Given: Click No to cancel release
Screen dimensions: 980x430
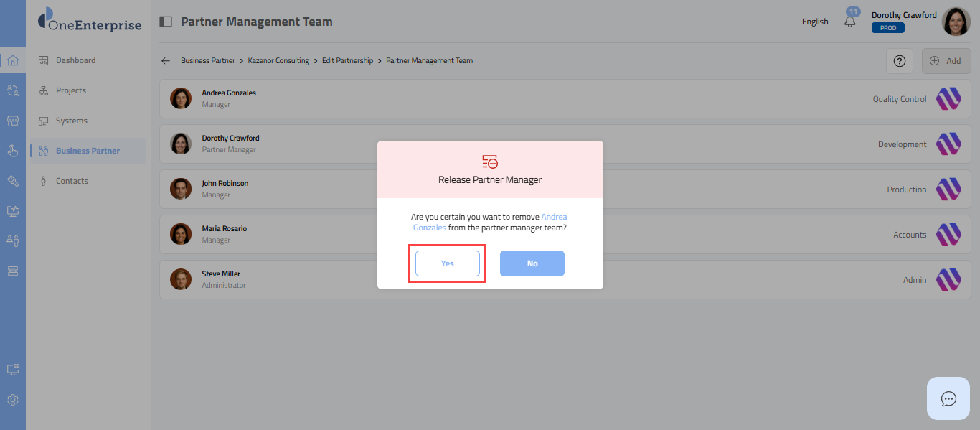Looking at the screenshot, I should pyautogui.click(x=532, y=263).
